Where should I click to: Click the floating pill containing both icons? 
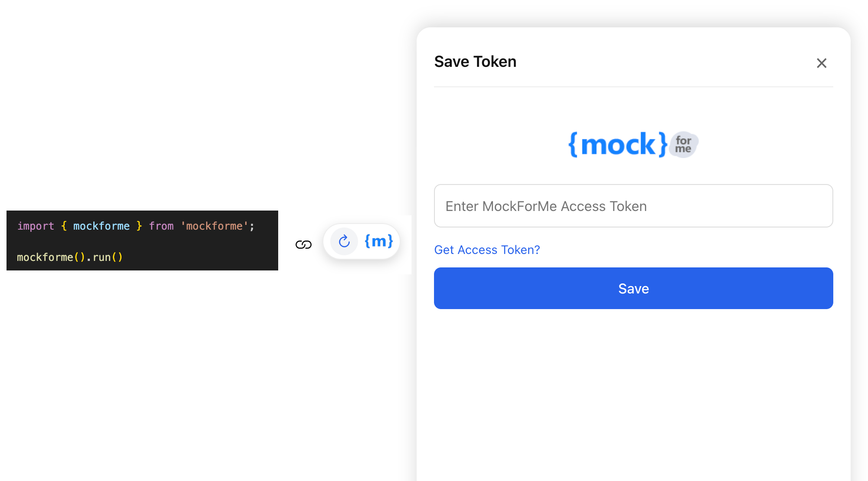(x=362, y=241)
